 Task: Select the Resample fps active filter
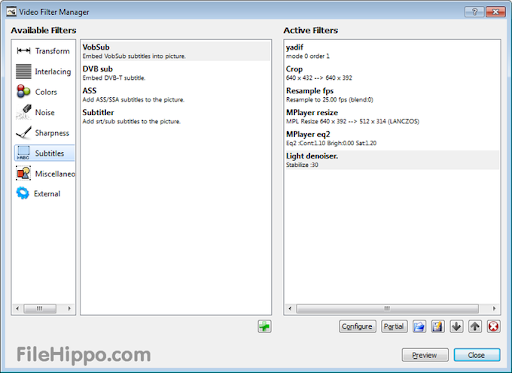pyautogui.click(x=392, y=95)
